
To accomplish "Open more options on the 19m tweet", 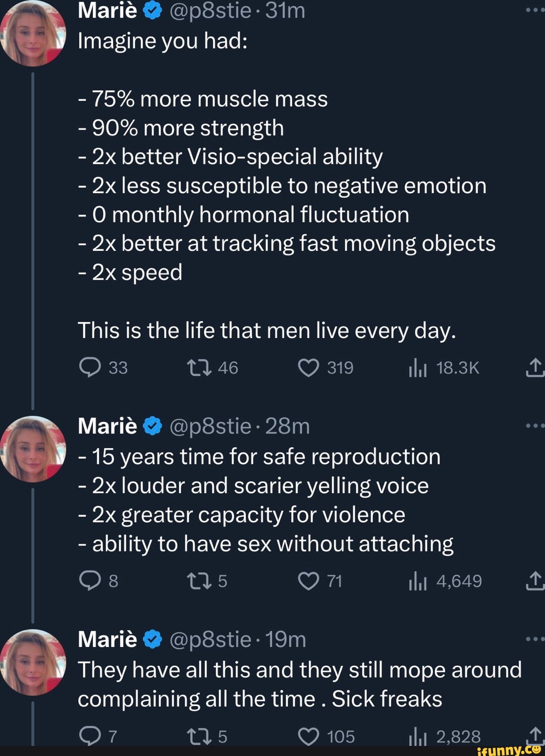I will tap(534, 639).
